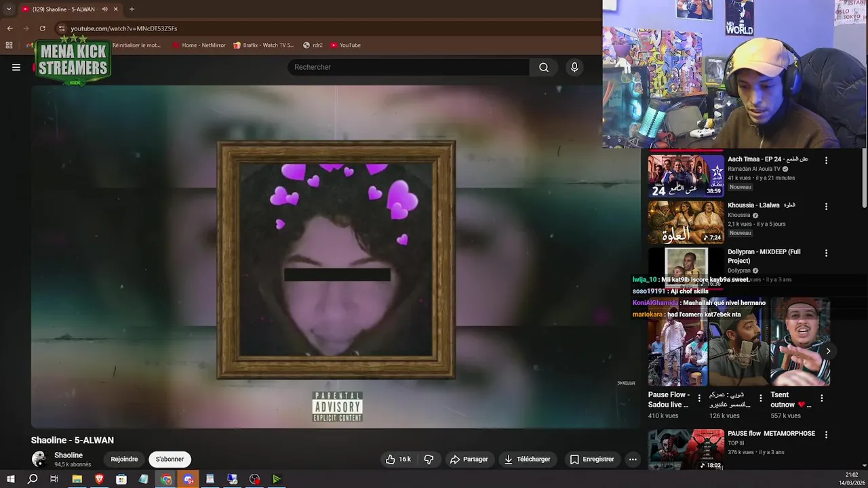Switch to the Shaoline - 5-ALWAN tab
The height and width of the screenshot is (488, 868).
68,9
